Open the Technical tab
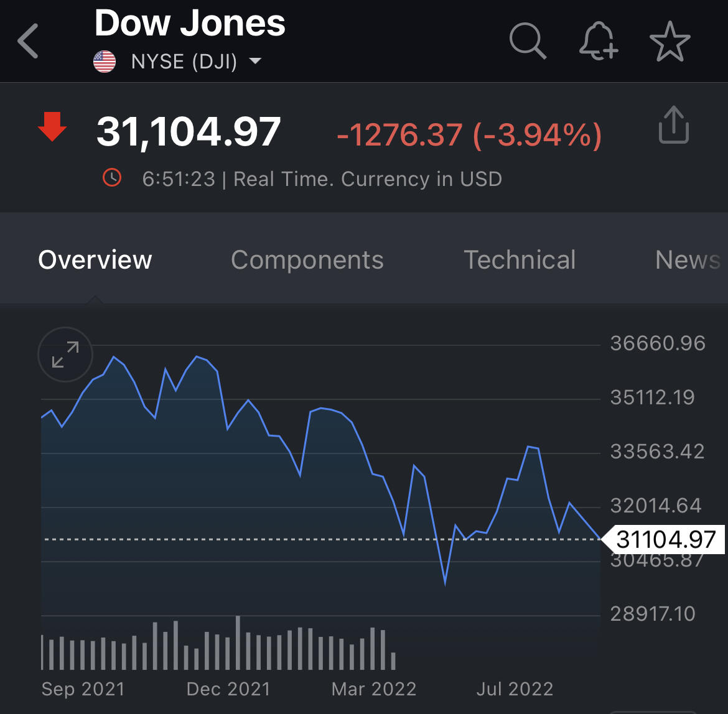728x714 pixels. 520,260
